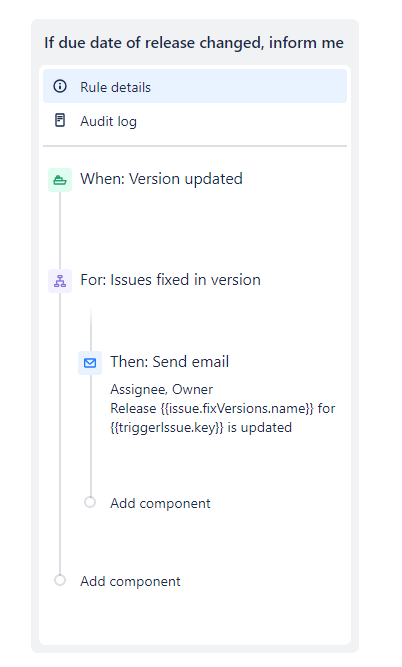402x667 pixels.
Task: Click the rule title about due date changed
Action: click(x=194, y=43)
